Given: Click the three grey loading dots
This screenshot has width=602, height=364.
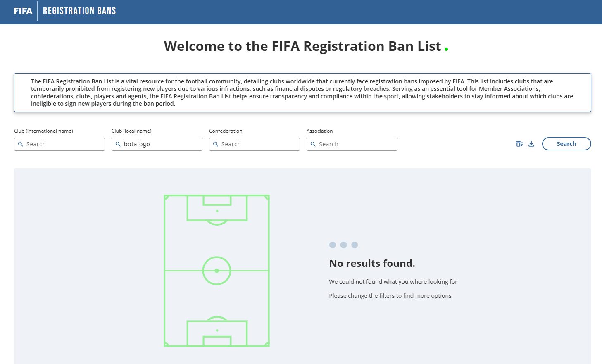Looking at the screenshot, I should [x=343, y=245].
